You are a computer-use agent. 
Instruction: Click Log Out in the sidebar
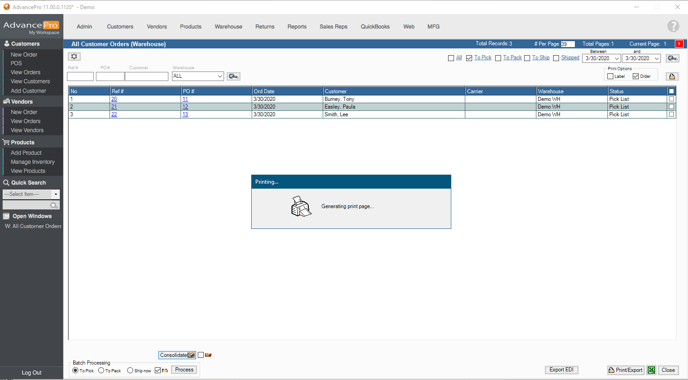coord(32,373)
